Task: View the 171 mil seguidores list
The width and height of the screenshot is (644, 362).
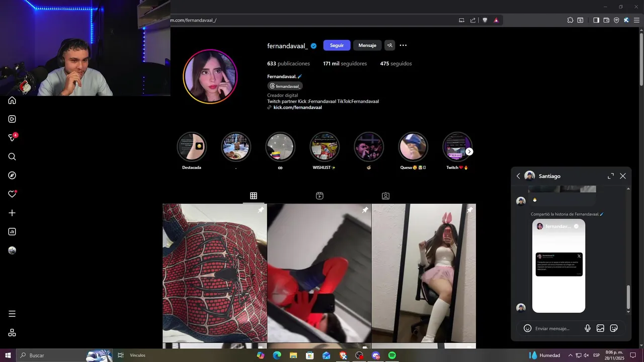Action: (345, 64)
